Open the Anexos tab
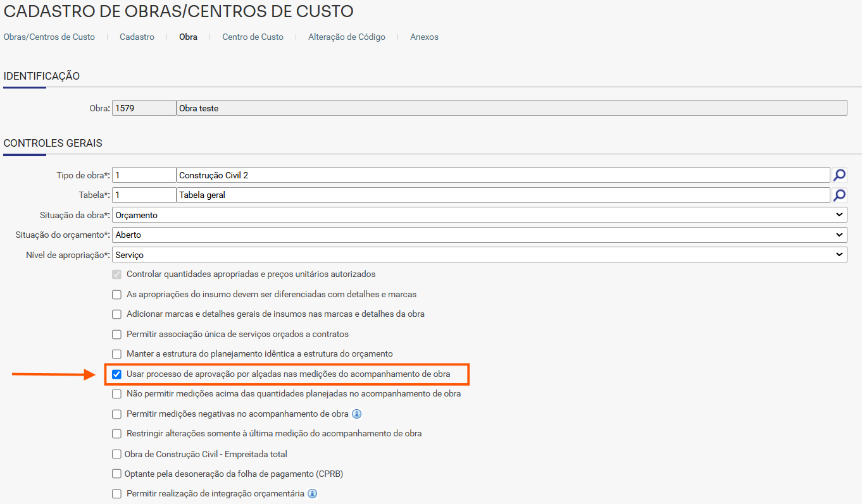862x504 pixels. (x=424, y=37)
